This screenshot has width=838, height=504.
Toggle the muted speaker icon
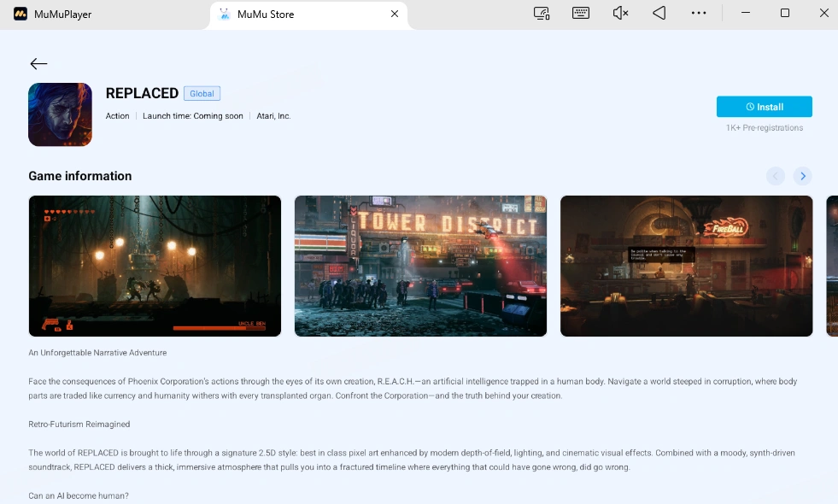[x=620, y=14]
